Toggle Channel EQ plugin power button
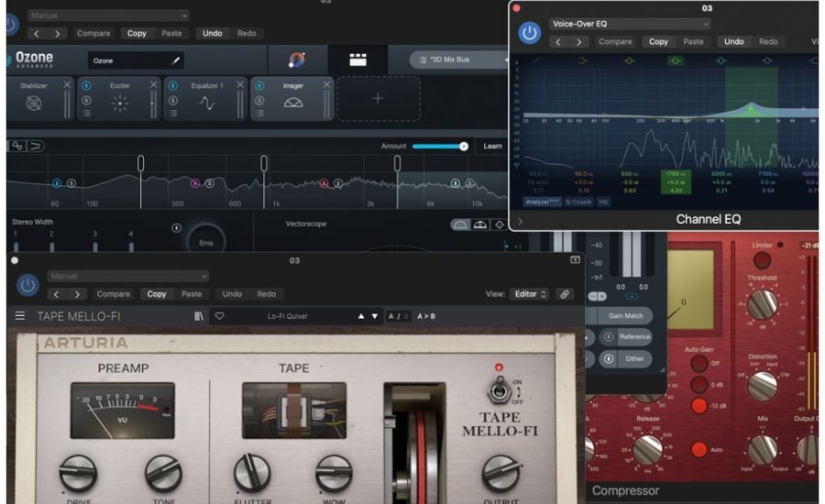The width and height of the screenshot is (825, 504). tap(530, 33)
